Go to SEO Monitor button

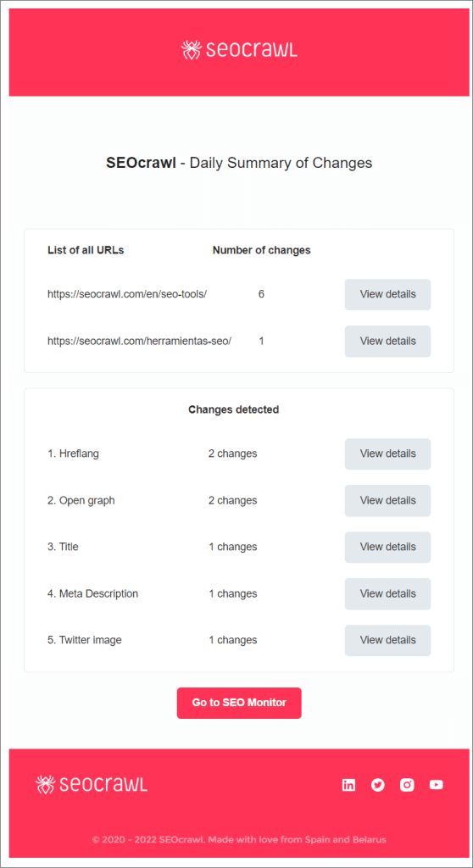point(239,703)
